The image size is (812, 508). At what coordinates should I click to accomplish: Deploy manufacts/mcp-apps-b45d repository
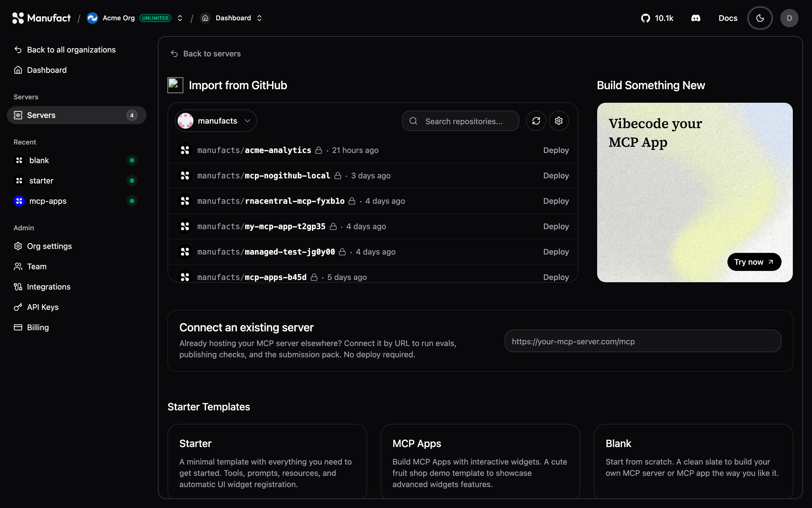tap(556, 277)
